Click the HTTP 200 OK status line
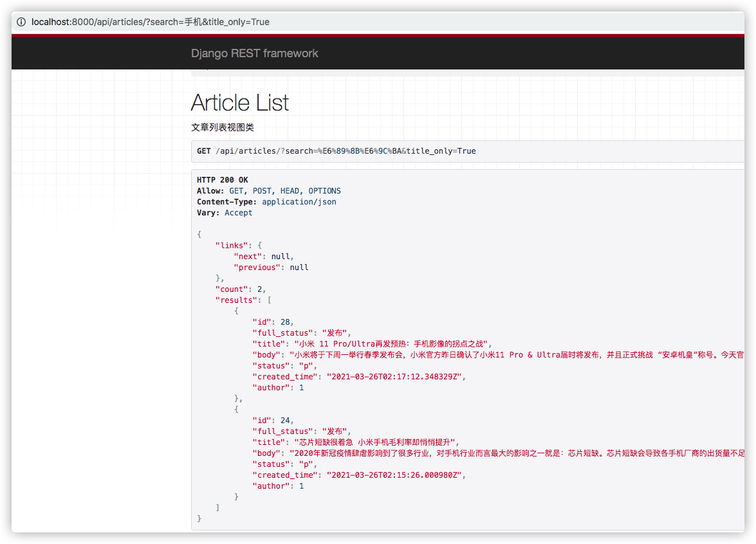 click(222, 180)
